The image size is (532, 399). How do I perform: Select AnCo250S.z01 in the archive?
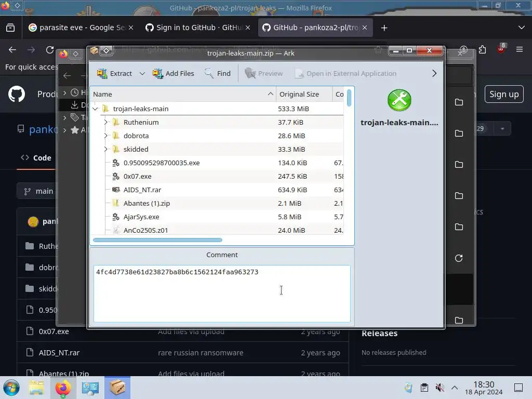[217, 230]
